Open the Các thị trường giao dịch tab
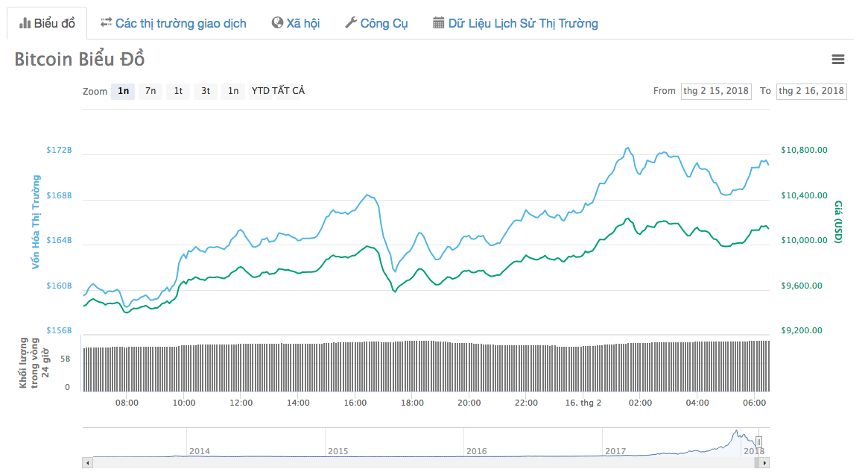Screen dimensions: 868x472 click(174, 23)
